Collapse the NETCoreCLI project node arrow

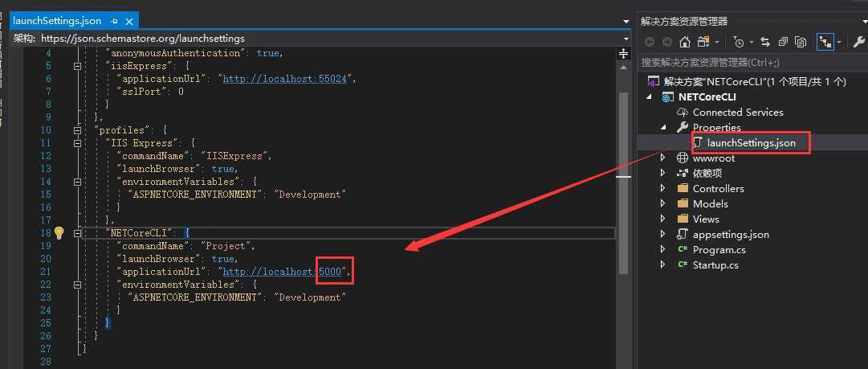(x=649, y=97)
